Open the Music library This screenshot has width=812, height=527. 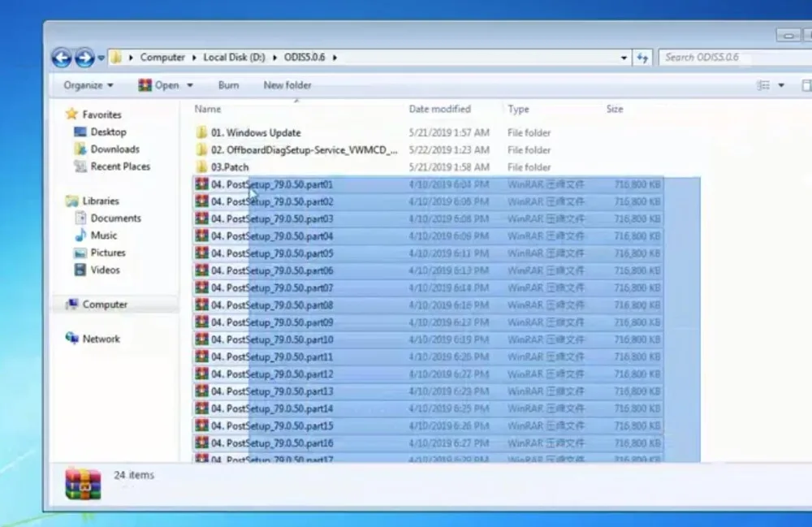pyautogui.click(x=104, y=235)
